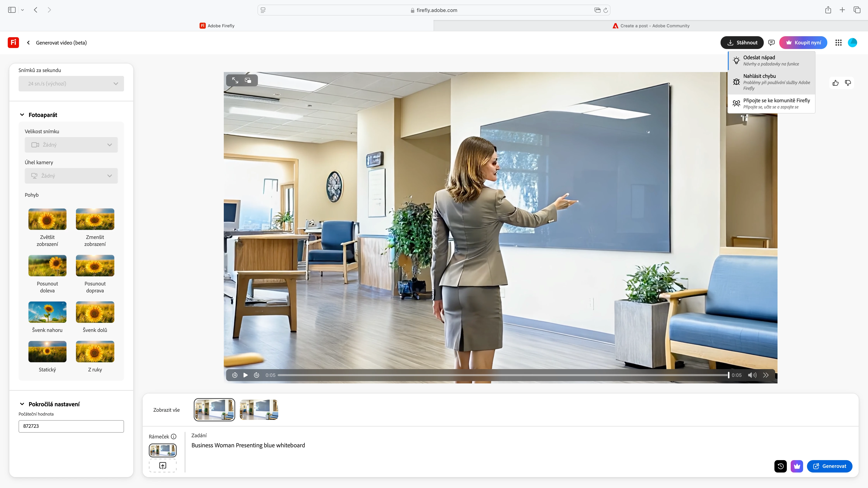Click the Počáteční hodnota seed field
The height and width of the screenshot is (488, 868).
pos(71,426)
